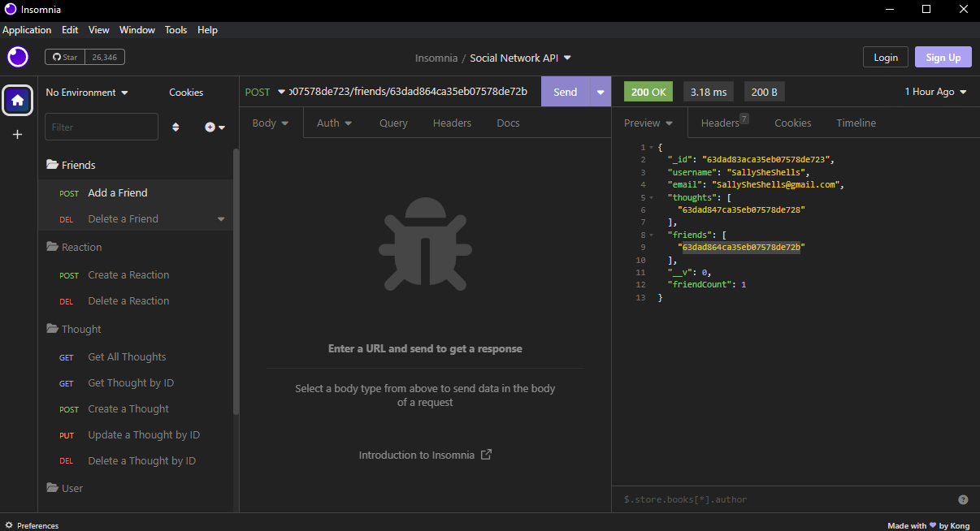Click the Friends folder icon
The image size is (980, 531).
point(52,165)
